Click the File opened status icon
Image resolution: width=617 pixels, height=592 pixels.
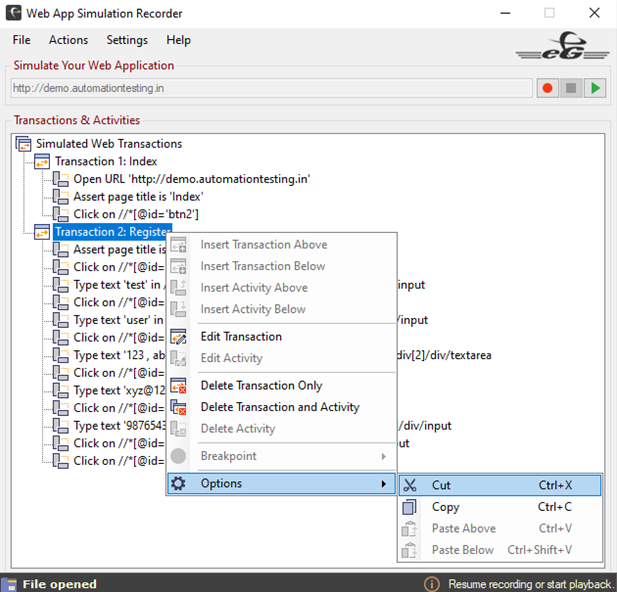pos(10,585)
